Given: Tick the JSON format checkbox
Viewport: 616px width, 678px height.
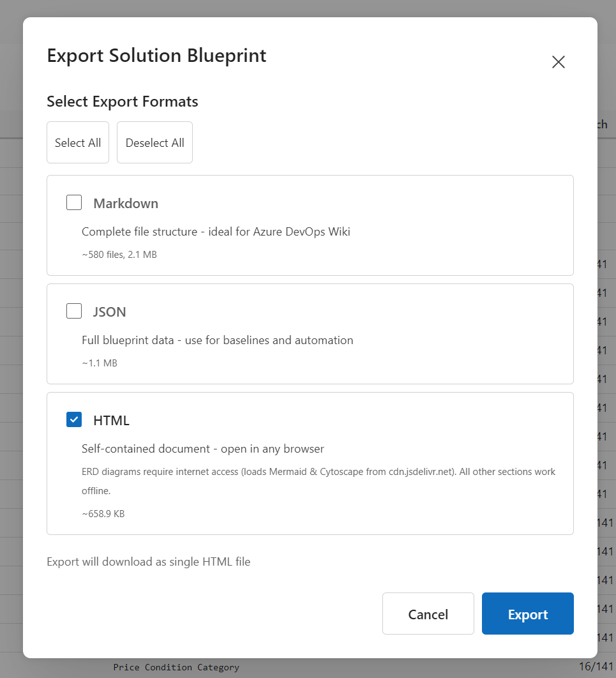Looking at the screenshot, I should click(x=74, y=311).
